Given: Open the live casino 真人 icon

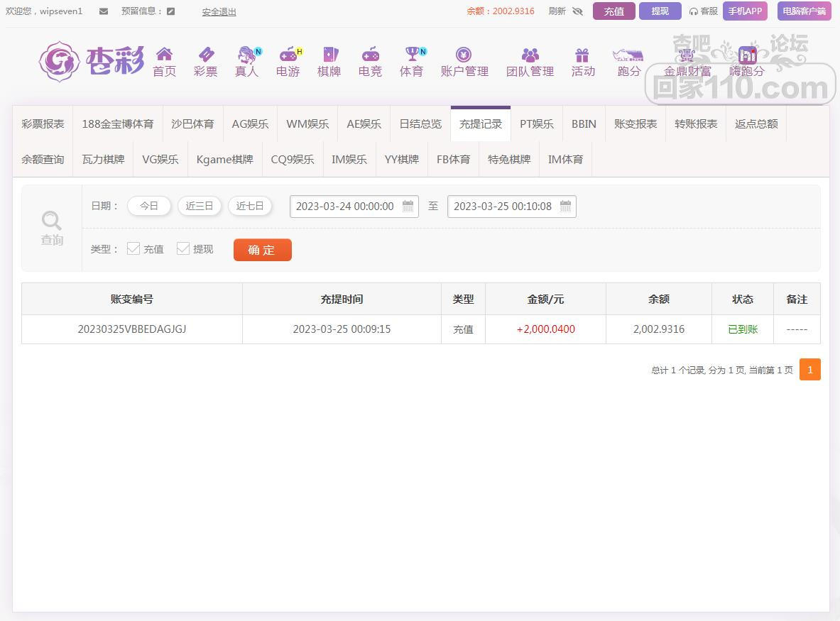Looking at the screenshot, I should click(x=247, y=55).
